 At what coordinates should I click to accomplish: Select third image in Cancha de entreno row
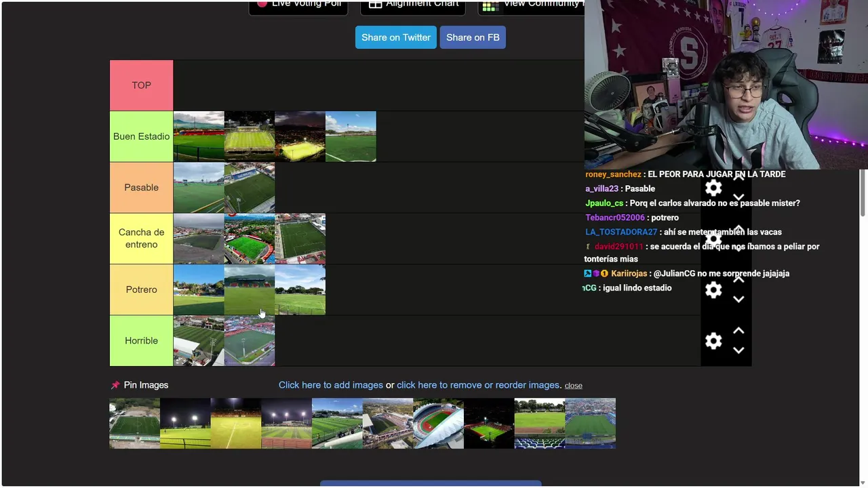300,239
